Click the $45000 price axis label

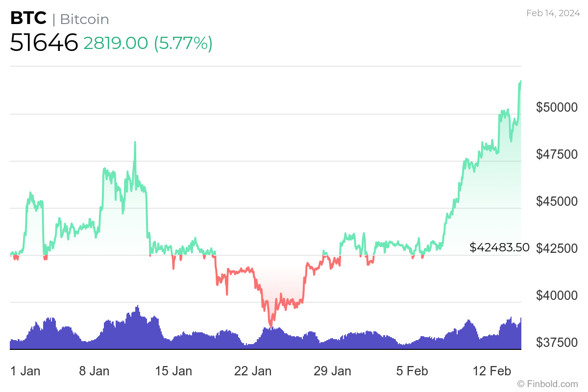(557, 201)
